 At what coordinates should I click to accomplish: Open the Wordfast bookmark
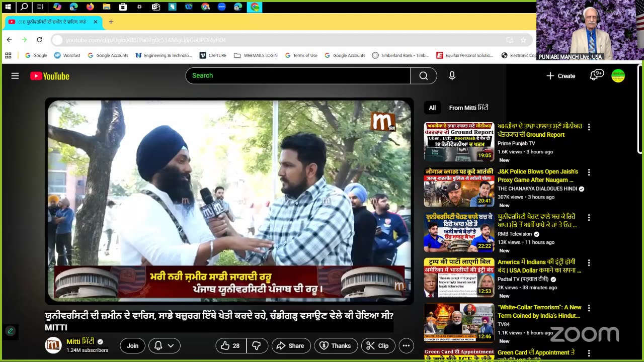point(67,55)
